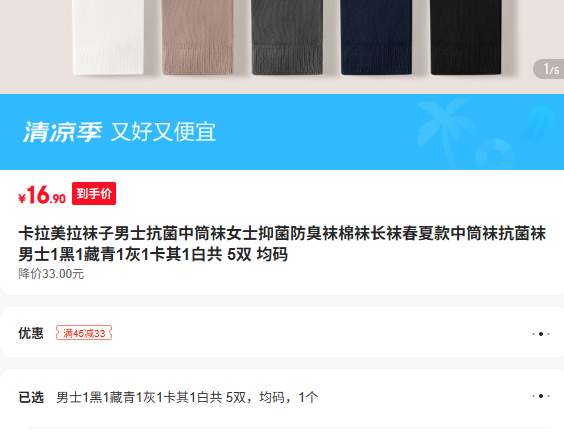
Task: Click the navy blue sock in product image
Action: click(x=376, y=37)
